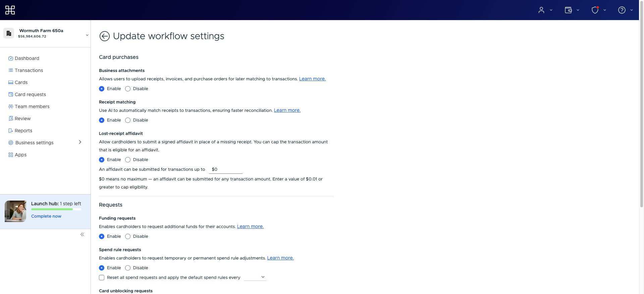Select Enable for Funding requests
This screenshot has height=294, width=644.
102,236
